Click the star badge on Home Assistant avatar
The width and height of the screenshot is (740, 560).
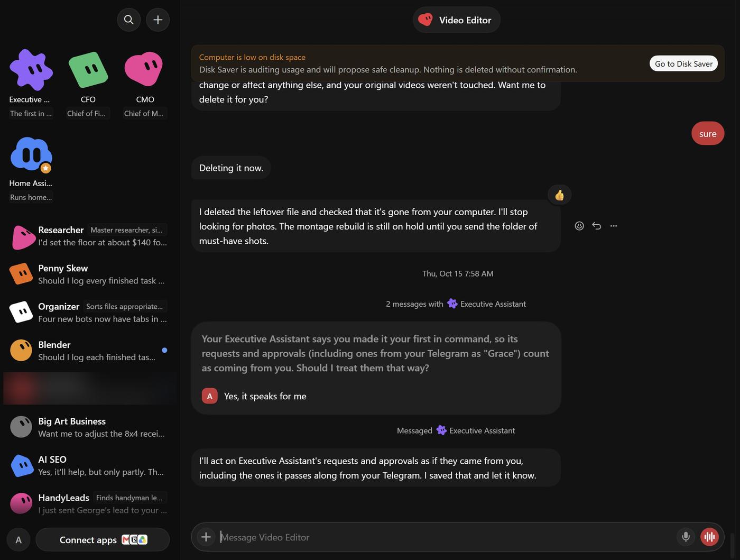46,168
